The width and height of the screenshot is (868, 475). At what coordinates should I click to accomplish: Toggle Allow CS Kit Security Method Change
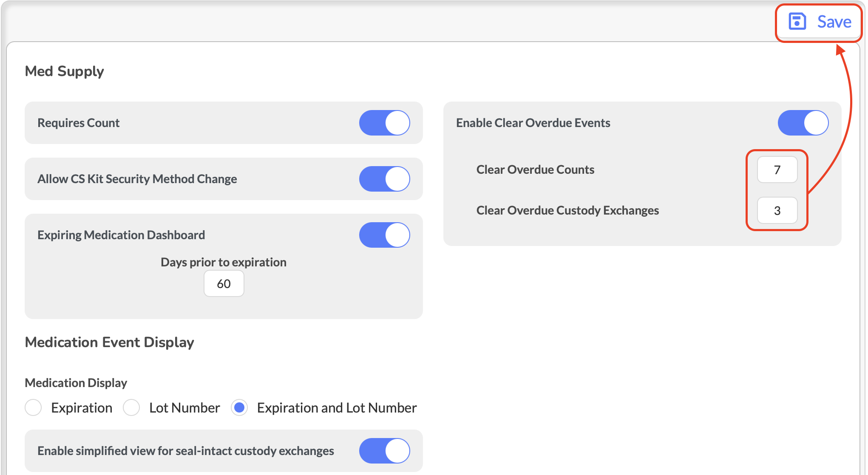[x=384, y=179]
